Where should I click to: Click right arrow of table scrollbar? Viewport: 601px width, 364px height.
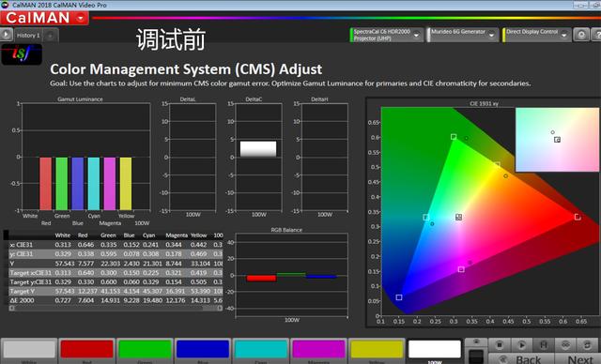pyautogui.click(x=220, y=308)
